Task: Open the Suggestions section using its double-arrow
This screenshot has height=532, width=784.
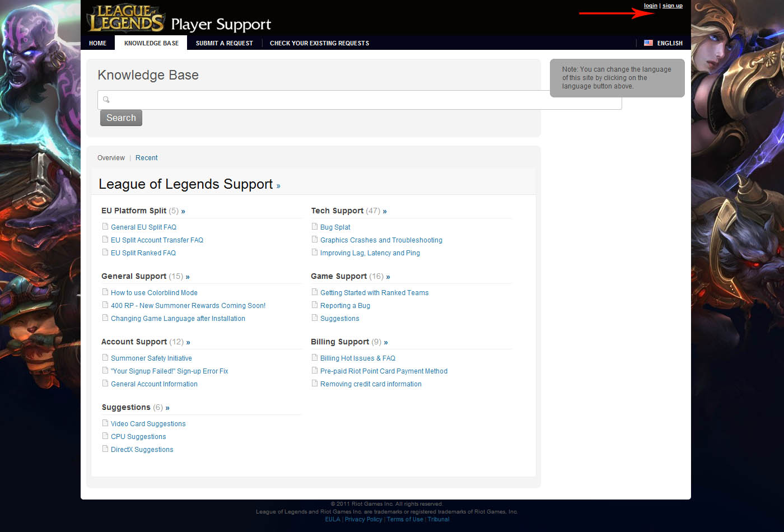Action: [x=168, y=407]
